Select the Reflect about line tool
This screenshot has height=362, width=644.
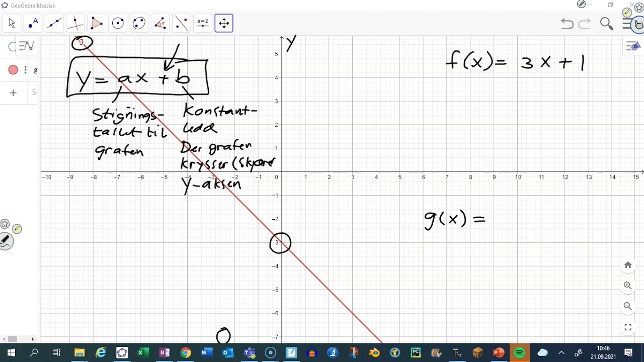point(181,23)
